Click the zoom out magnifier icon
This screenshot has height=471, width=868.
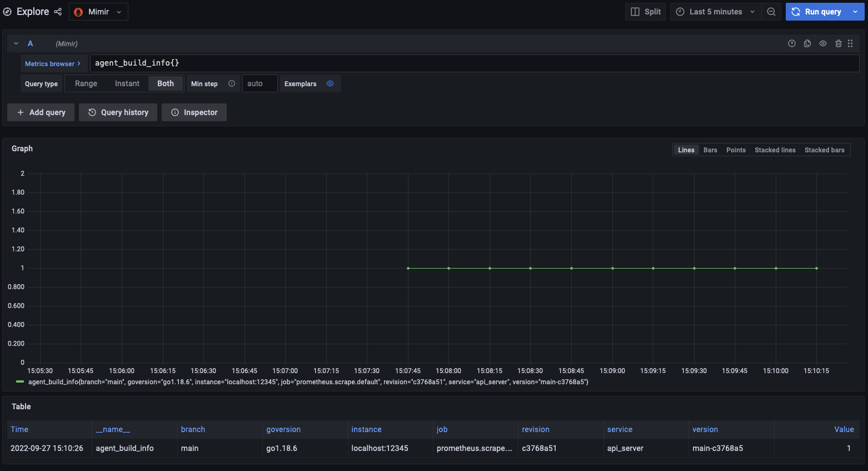pyautogui.click(x=771, y=11)
